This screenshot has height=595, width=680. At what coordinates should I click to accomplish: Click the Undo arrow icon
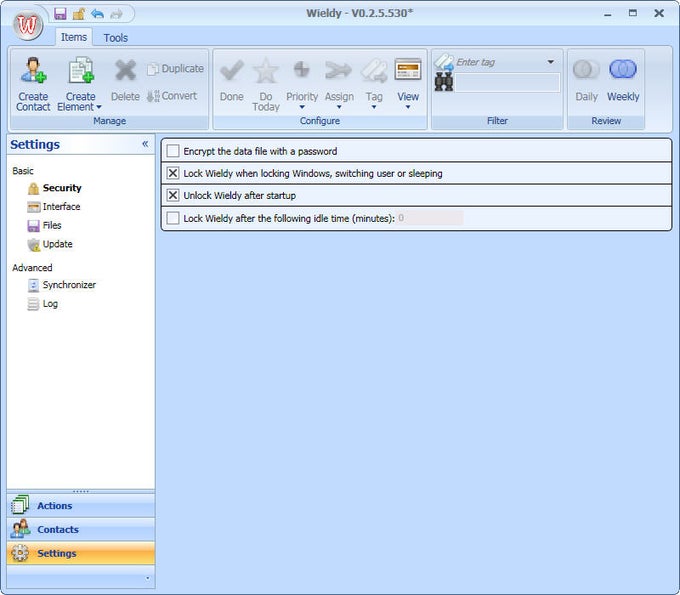coord(98,13)
